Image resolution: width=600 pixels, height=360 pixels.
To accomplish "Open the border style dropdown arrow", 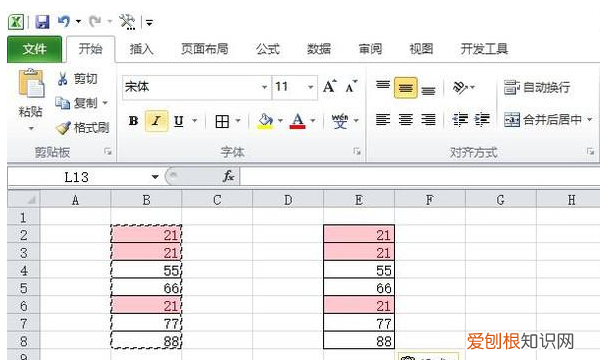I will (238, 121).
